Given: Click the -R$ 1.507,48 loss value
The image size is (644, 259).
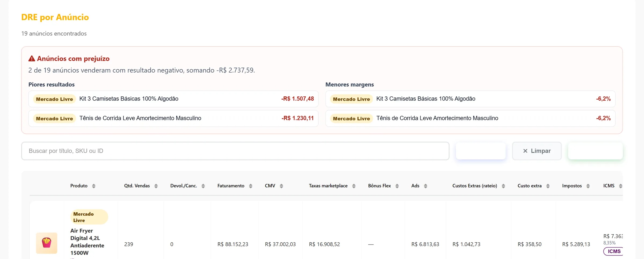Looking at the screenshot, I should click(298, 99).
